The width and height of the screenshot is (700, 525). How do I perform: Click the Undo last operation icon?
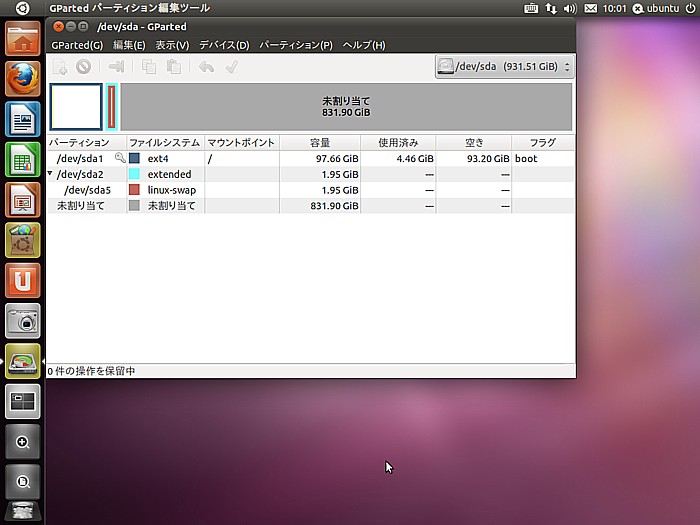206,67
